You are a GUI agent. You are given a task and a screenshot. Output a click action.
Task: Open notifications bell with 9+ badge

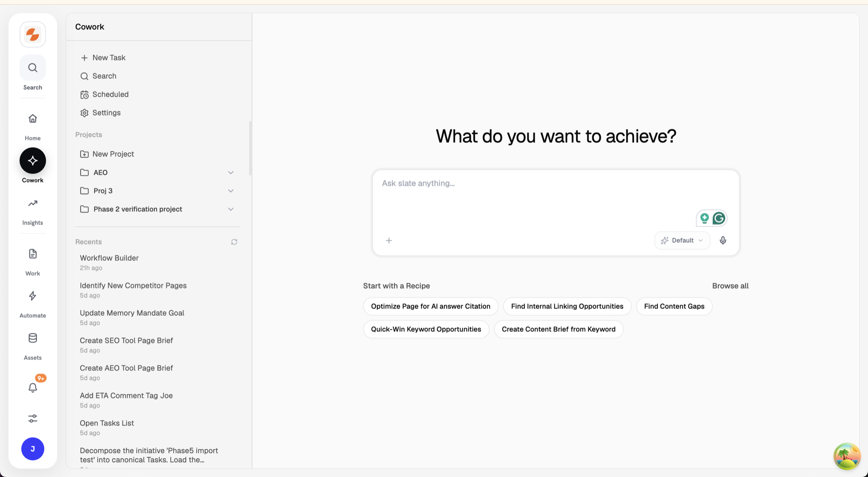pos(33,387)
